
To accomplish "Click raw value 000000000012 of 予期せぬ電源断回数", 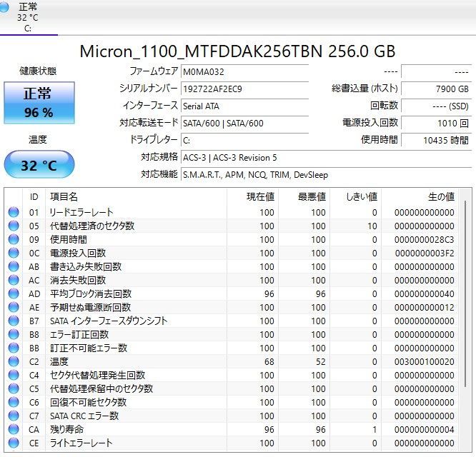I will pyautogui.click(x=425, y=307).
